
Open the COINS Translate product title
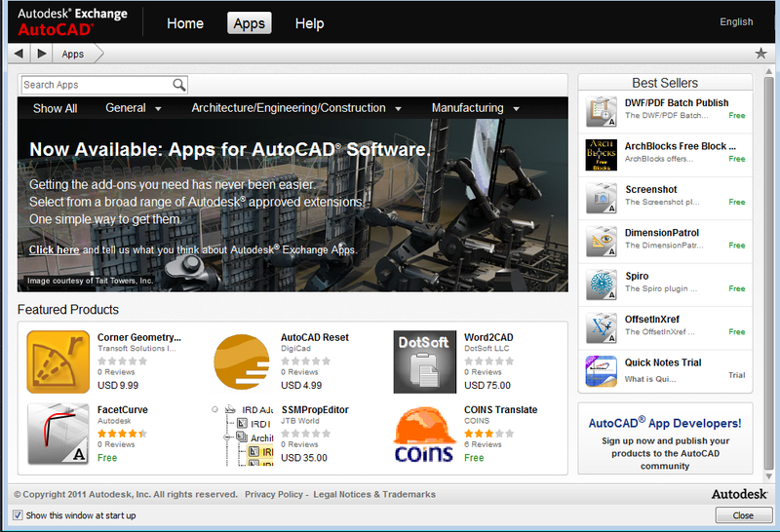coord(500,409)
